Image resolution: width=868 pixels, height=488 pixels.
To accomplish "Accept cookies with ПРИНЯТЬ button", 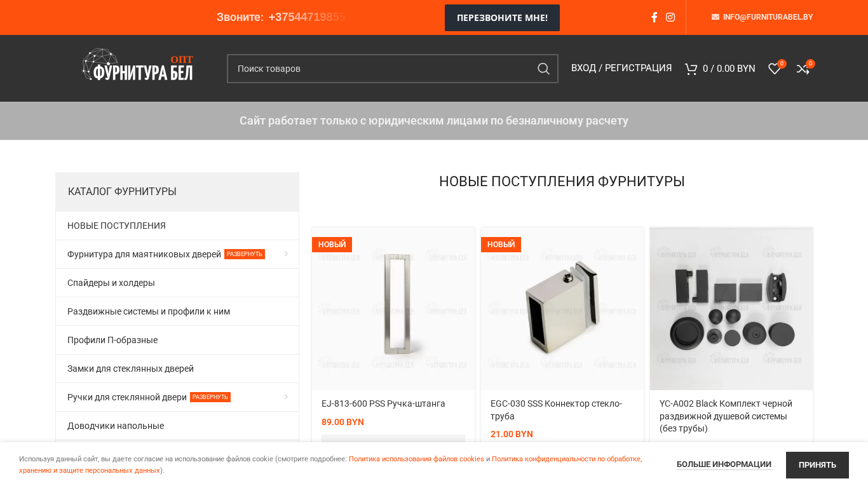I will click(x=817, y=465).
